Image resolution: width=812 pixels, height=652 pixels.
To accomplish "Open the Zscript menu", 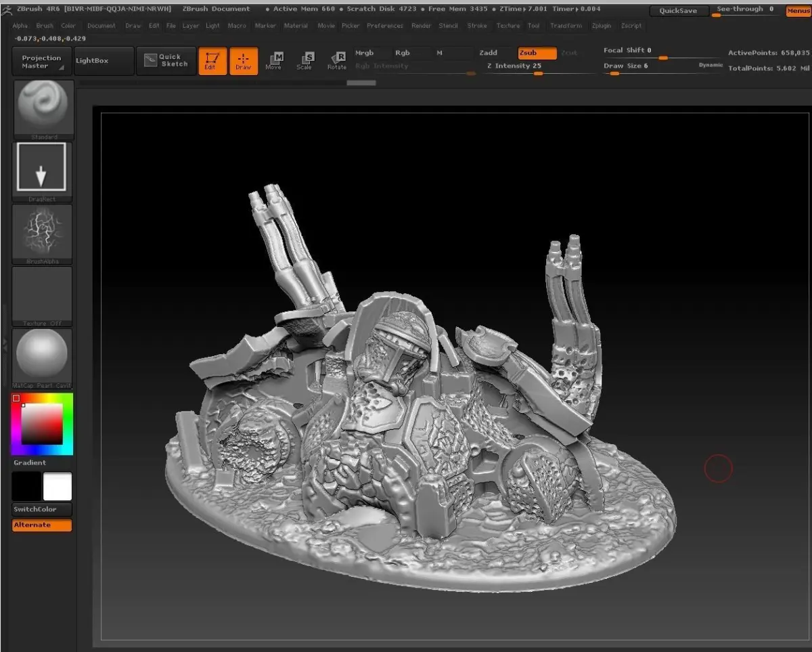I will point(631,26).
